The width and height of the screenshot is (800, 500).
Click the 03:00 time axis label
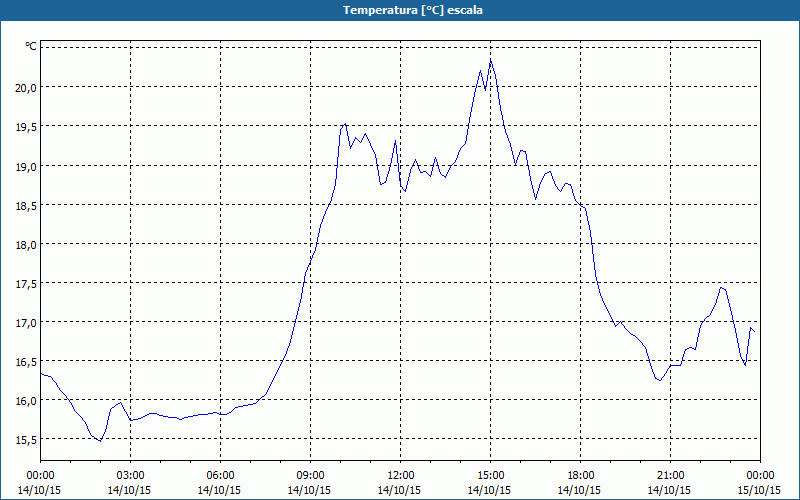point(130,476)
